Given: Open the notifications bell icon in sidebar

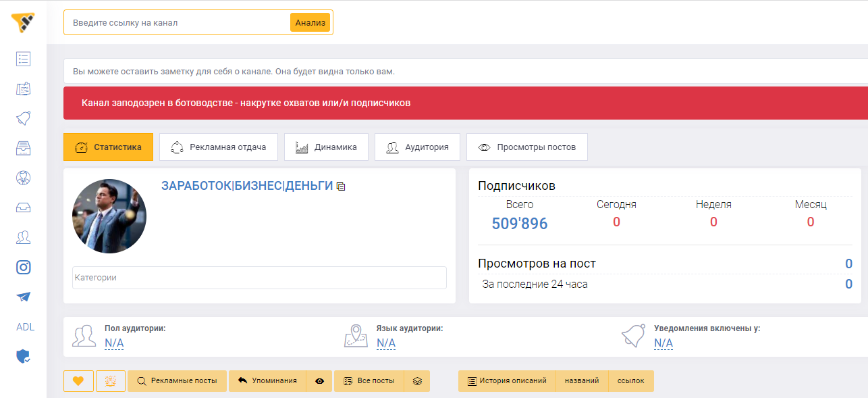Looking at the screenshot, I should coord(23,118).
